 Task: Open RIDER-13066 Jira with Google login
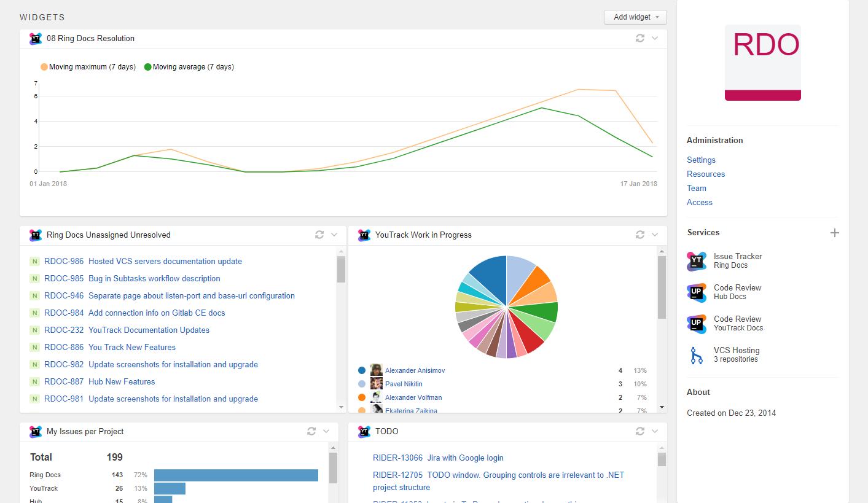click(438, 458)
